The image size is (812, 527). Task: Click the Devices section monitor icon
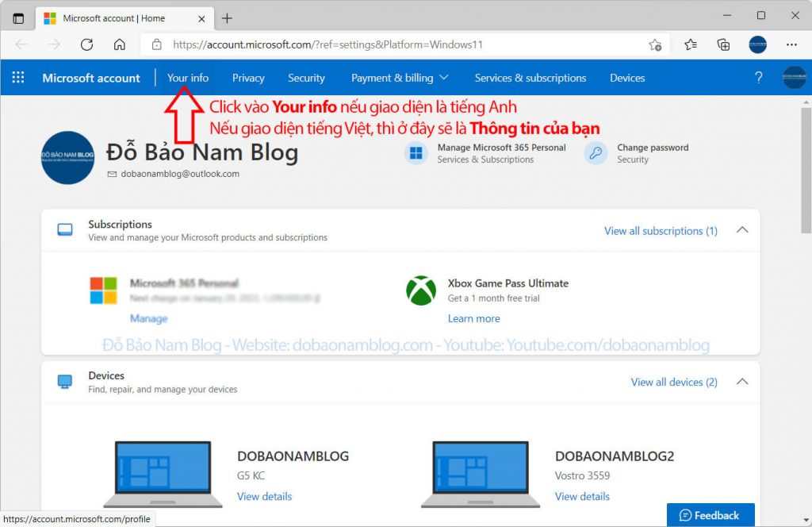[x=65, y=382]
